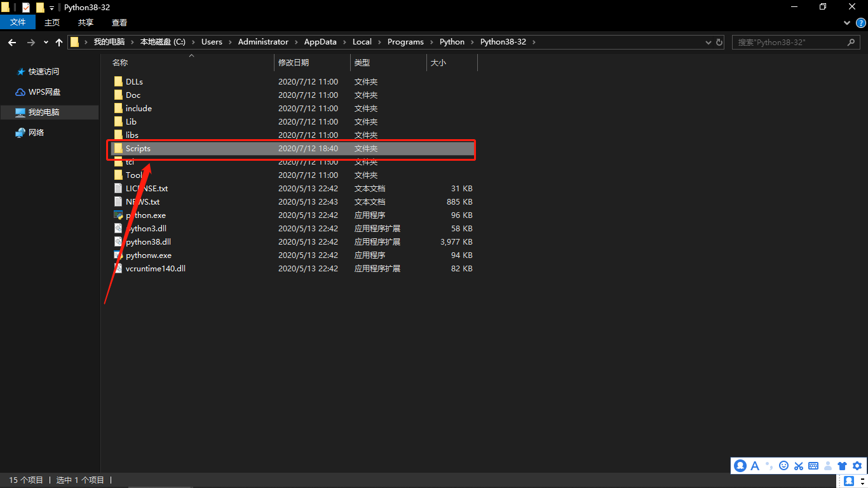The width and height of the screenshot is (868, 488).
Task: Open the skin T-shirt icon on the IME bar
Action: click(843, 466)
